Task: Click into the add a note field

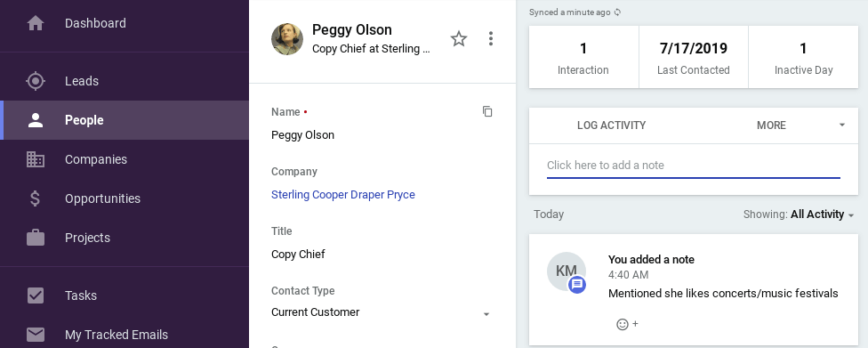Action: tap(694, 166)
